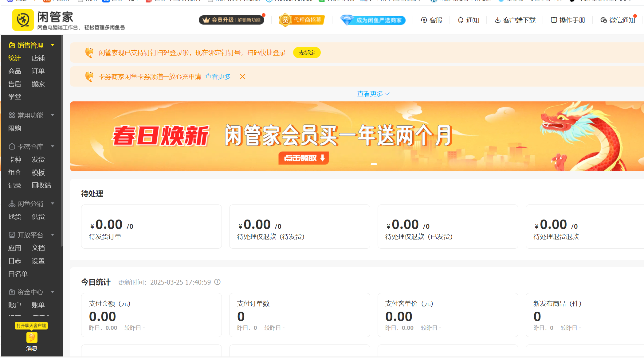Collapse the 开放平台 menu arrow
Viewport: 644px width, 358px height.
point(53,235)
